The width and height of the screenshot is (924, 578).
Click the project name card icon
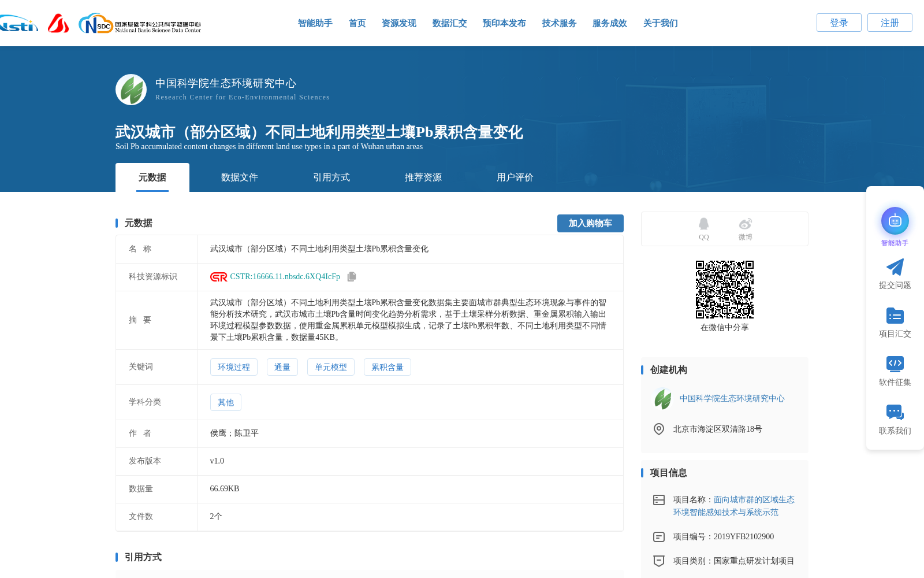(659, 500)
